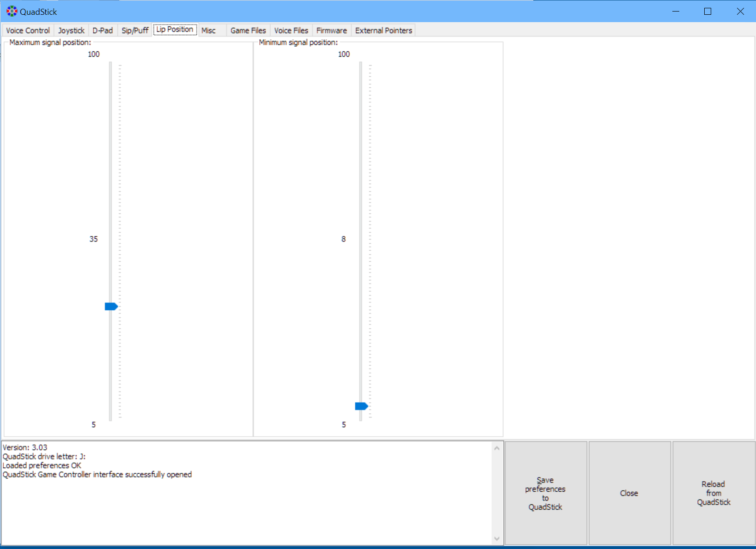Open the Sip/Puff tab
Image resolution: width=756 pixels, height=549 pixels.
tap(135, 30)
